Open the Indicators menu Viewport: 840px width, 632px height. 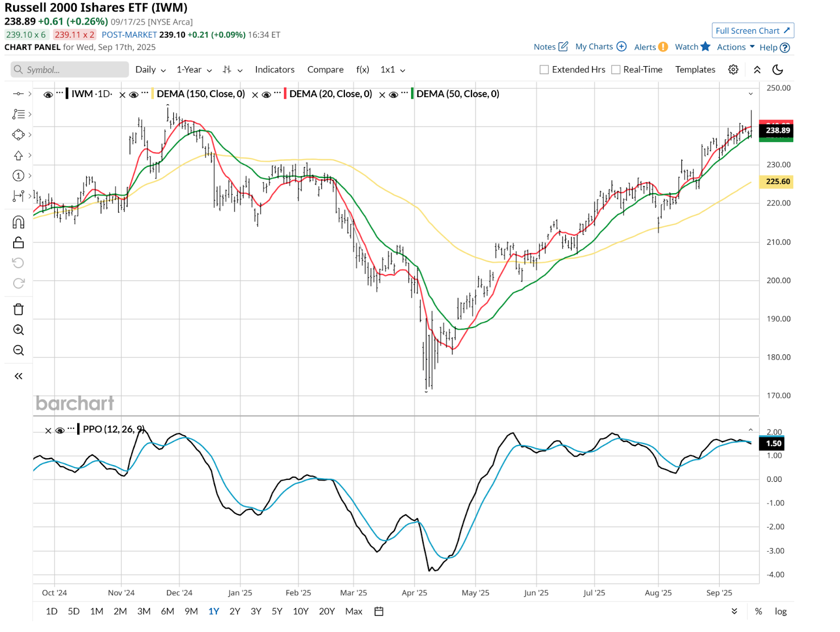pyautogui.click(x=275, y=69)
